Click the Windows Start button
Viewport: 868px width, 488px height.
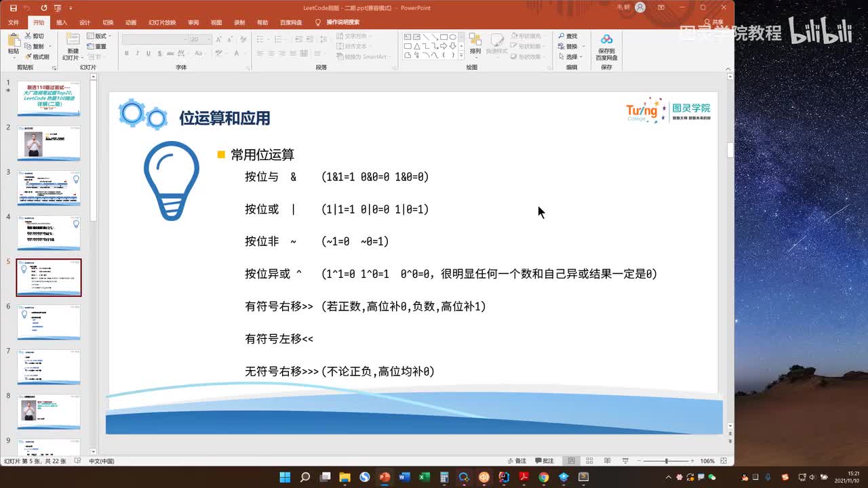tap(285, 477)
